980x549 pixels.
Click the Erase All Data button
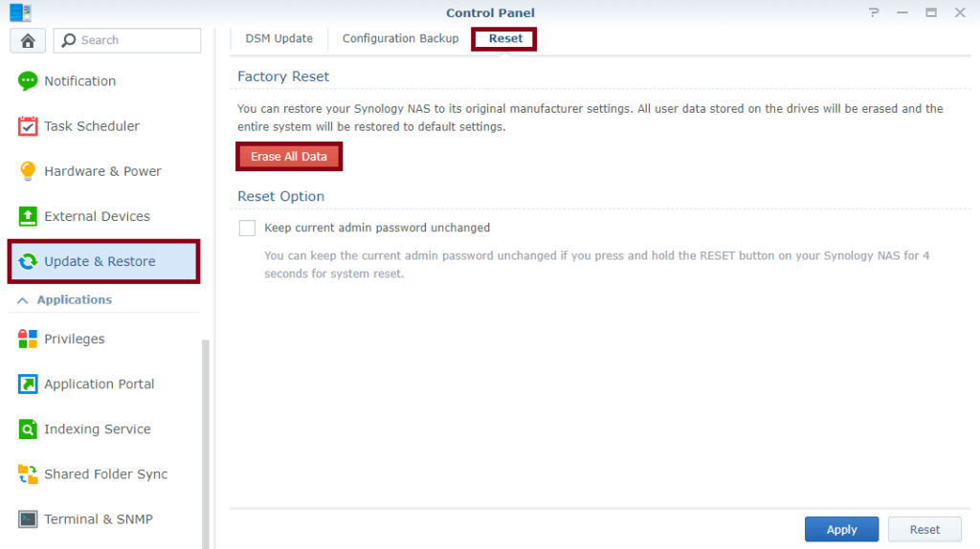point(289,156)
